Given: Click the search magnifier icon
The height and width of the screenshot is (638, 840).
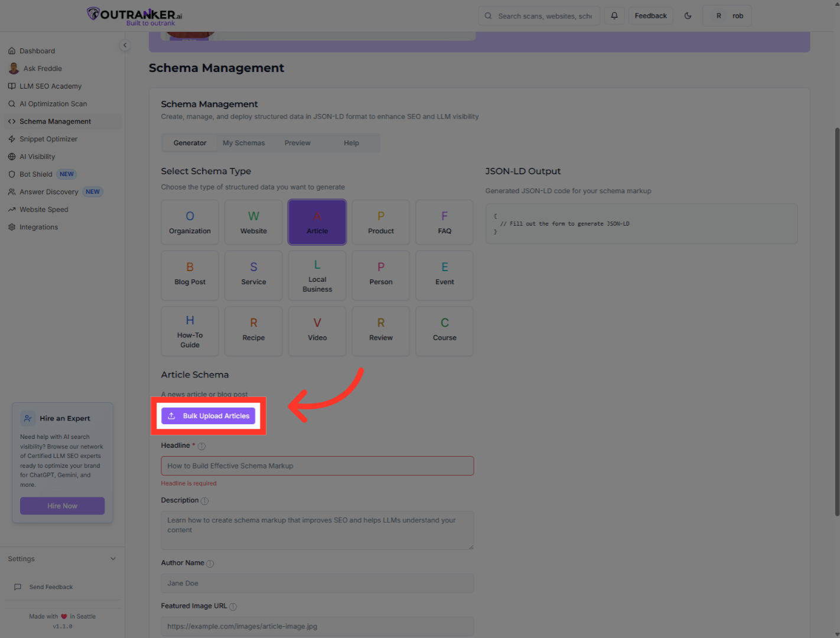Looking at the screenshot, I should coord(488,16).
